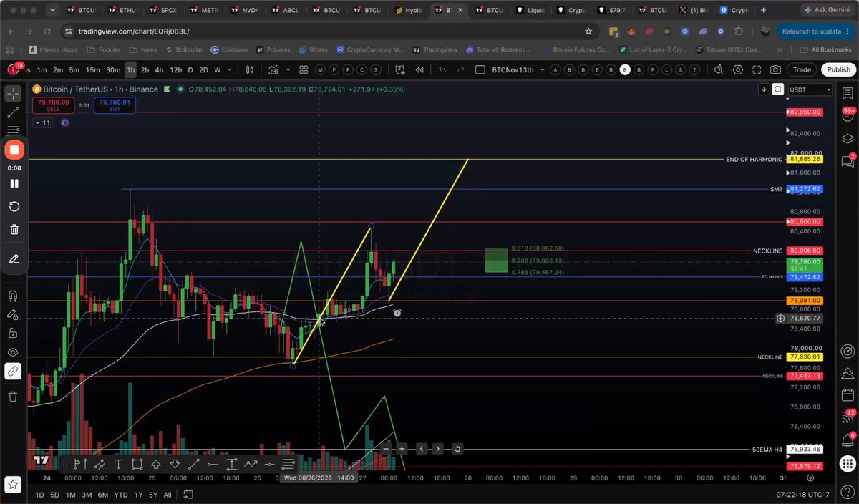859x504 pixels.
Task: Select the trend line drawing tool
Action: 14,112
